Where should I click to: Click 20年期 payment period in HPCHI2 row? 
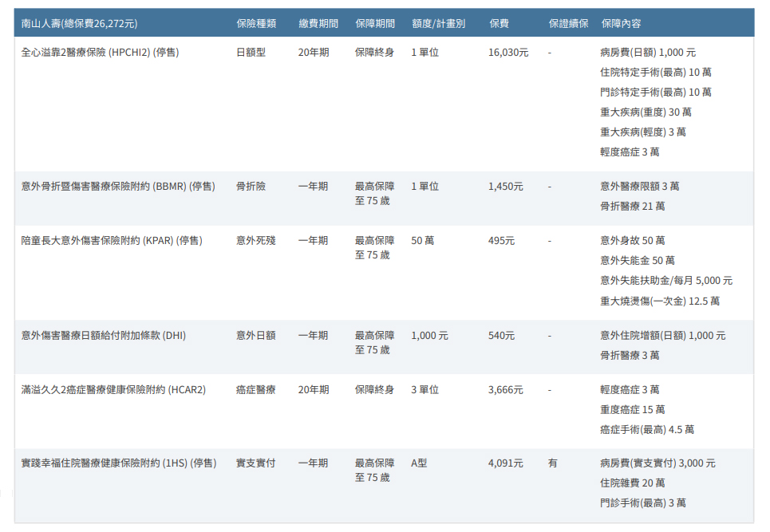pos(314,52)
